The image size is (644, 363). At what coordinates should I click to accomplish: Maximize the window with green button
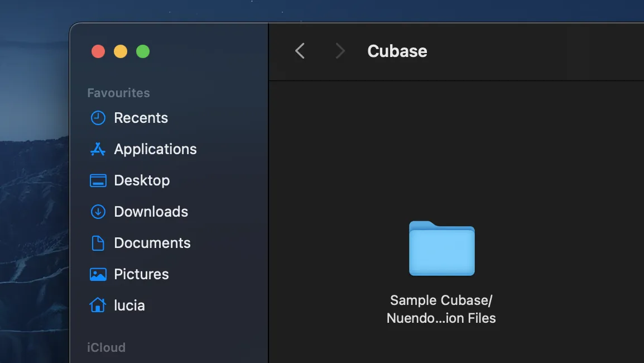click(143, 51)
